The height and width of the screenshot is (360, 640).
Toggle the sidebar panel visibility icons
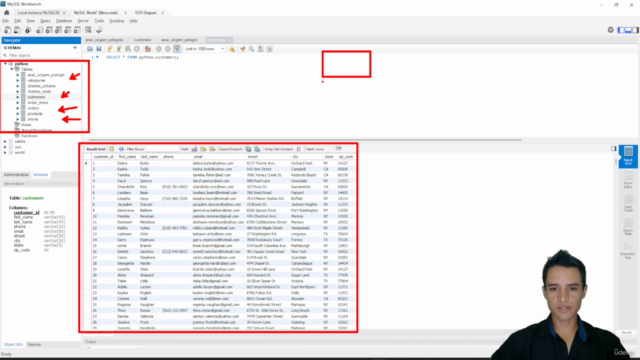628,30
